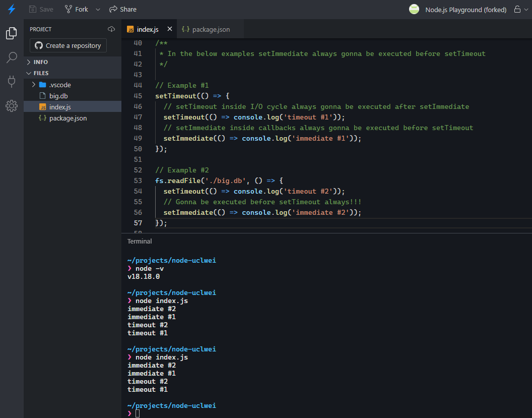This screenshot has width=532, height=418.
Task: Click the Share button
Action: click(123, 9)
